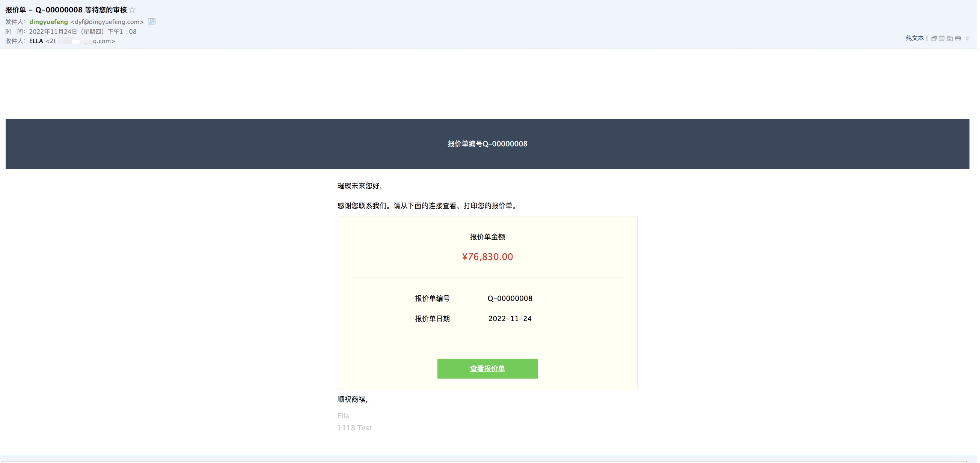
Task: Click the dark banner 报价单编号Q-00000008
Action: 487,144
